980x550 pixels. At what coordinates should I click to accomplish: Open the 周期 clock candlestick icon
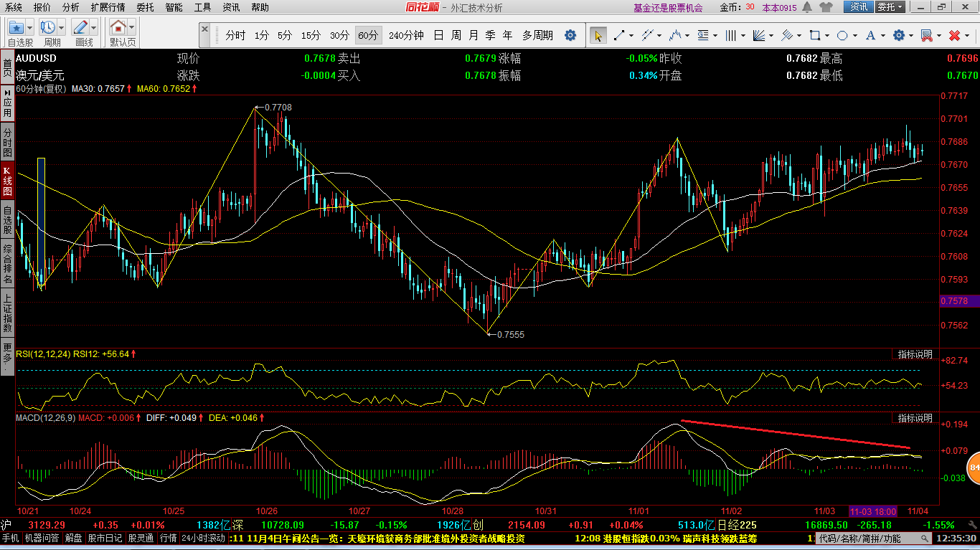click(x=48, y=28)
